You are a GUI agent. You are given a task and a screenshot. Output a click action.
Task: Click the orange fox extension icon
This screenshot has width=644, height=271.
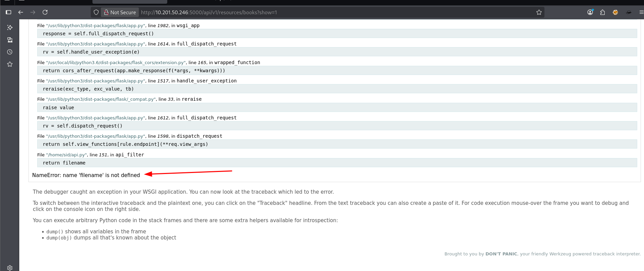click(x=615, y=12)
